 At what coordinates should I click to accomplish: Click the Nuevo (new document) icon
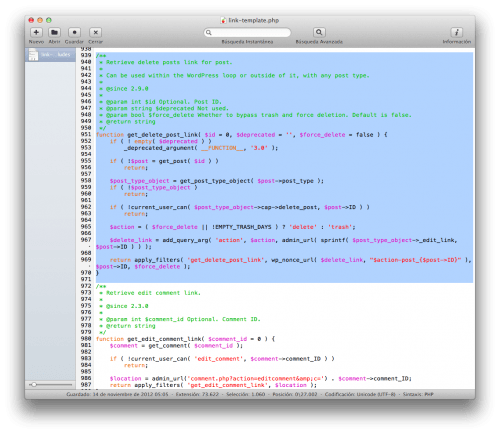coord(36,32)
